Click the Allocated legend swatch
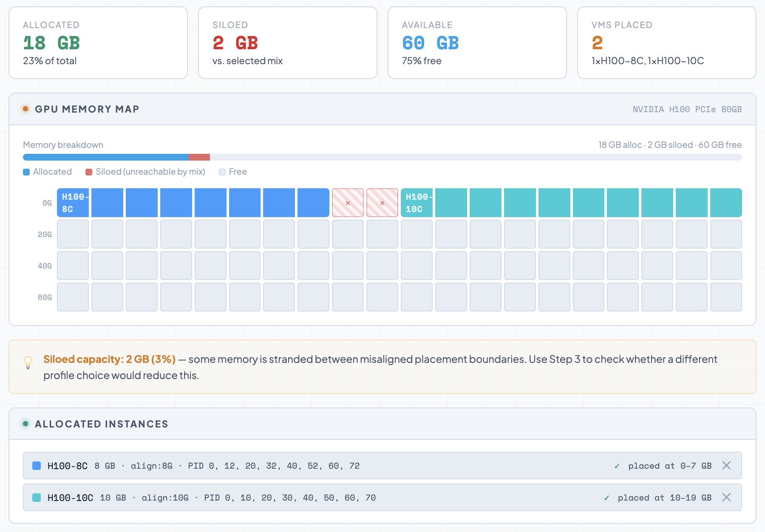The image size is (765, 532). point(26,172)
